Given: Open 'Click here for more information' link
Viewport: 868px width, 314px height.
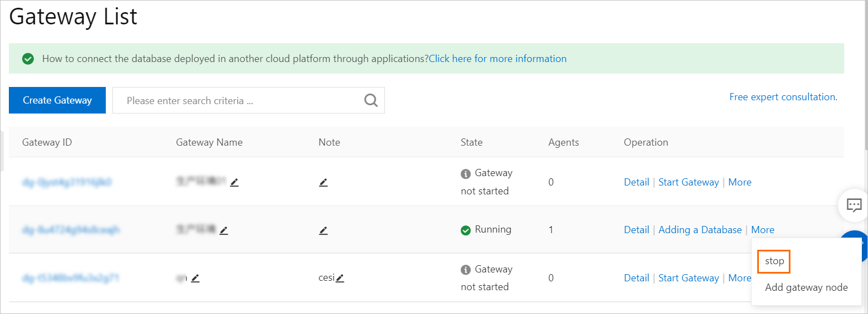Looking at the screenshot, I should pos(497,59).
